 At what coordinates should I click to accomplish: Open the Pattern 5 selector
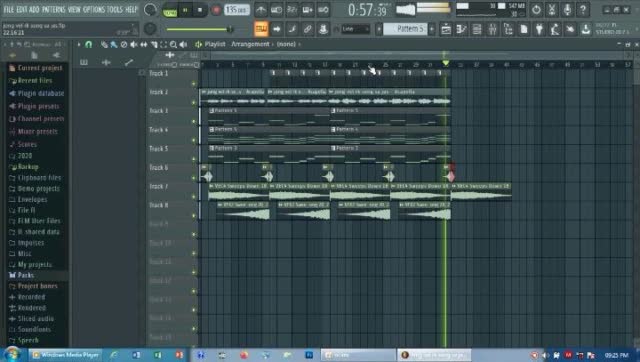(406, 29)
